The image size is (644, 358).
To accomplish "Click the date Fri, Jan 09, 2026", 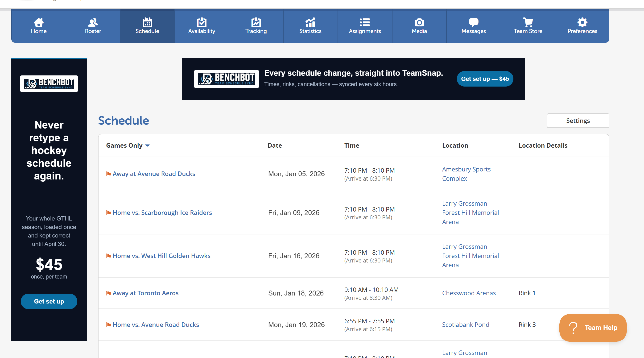I will coord(294,212).
